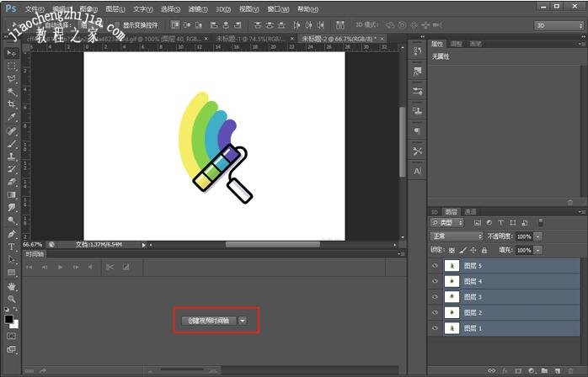Select the Move tool in the toolbox
The height and width of the screenshot is (377, 588).
pos(12,53)
